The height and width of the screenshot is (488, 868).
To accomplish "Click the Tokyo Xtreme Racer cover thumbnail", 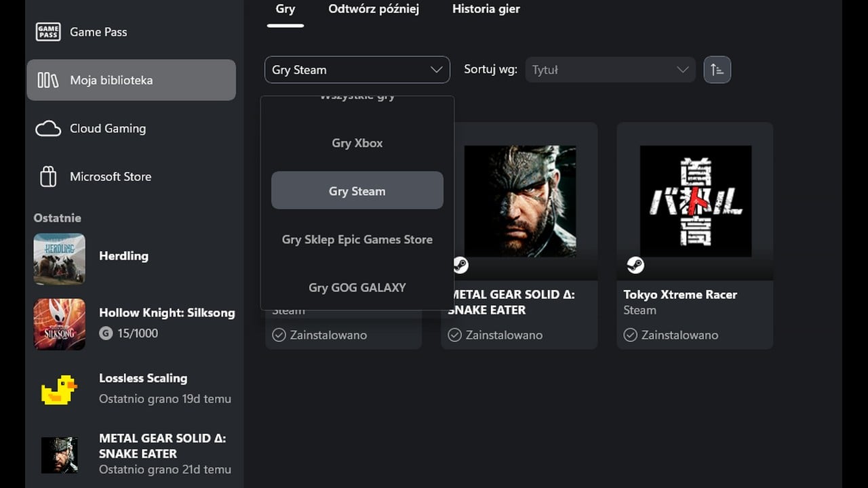I will tap(696, 201).
